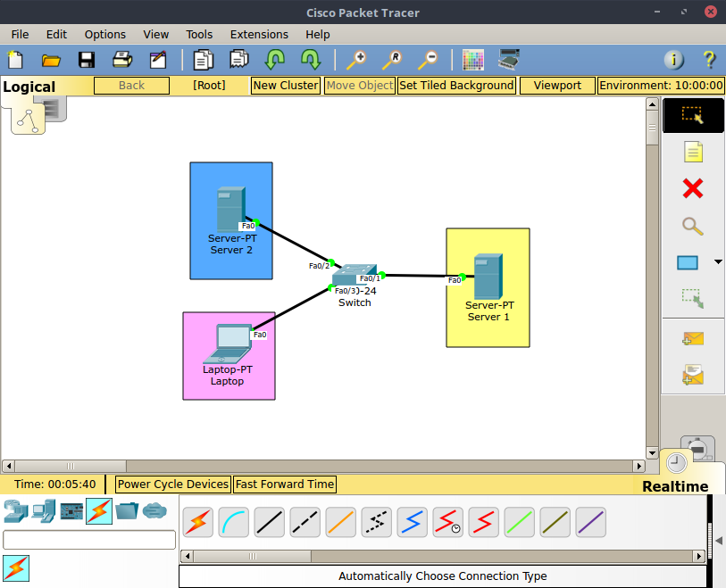Add a Complex PDU envelope
This screenshot has width=726, height=588.
(693, 375)
